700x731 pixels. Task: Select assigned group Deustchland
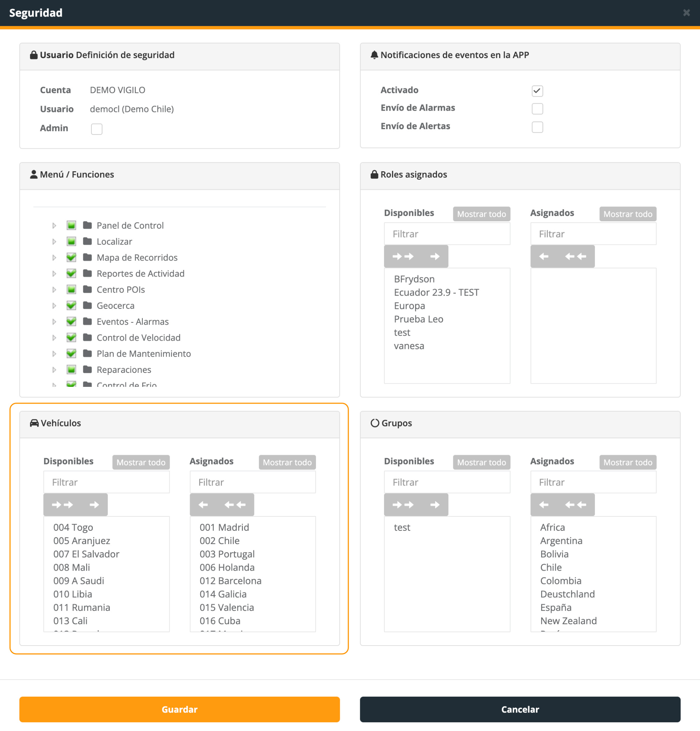pos(567,594)
